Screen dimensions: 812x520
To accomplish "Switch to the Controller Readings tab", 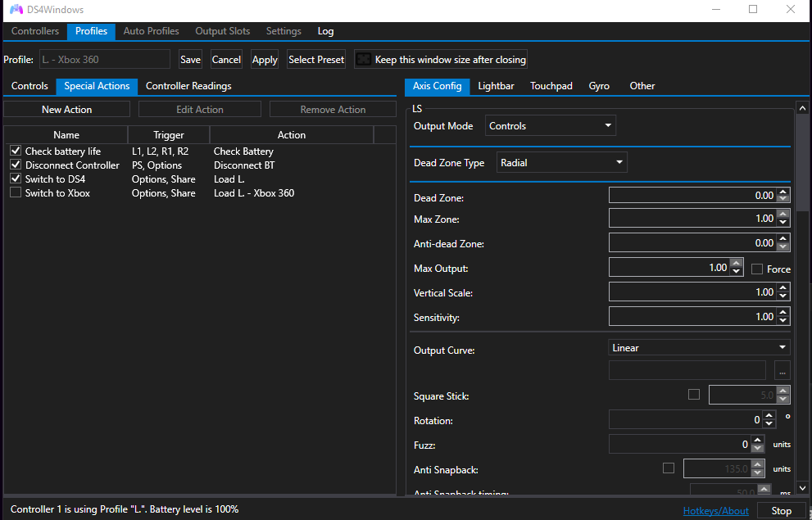I will pyautogui.click(x=188, y=85).
